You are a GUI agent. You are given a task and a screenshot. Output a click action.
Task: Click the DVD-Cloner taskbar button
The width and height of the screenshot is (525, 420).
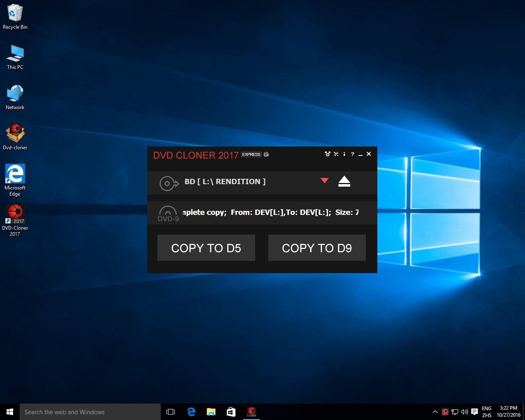251,412
